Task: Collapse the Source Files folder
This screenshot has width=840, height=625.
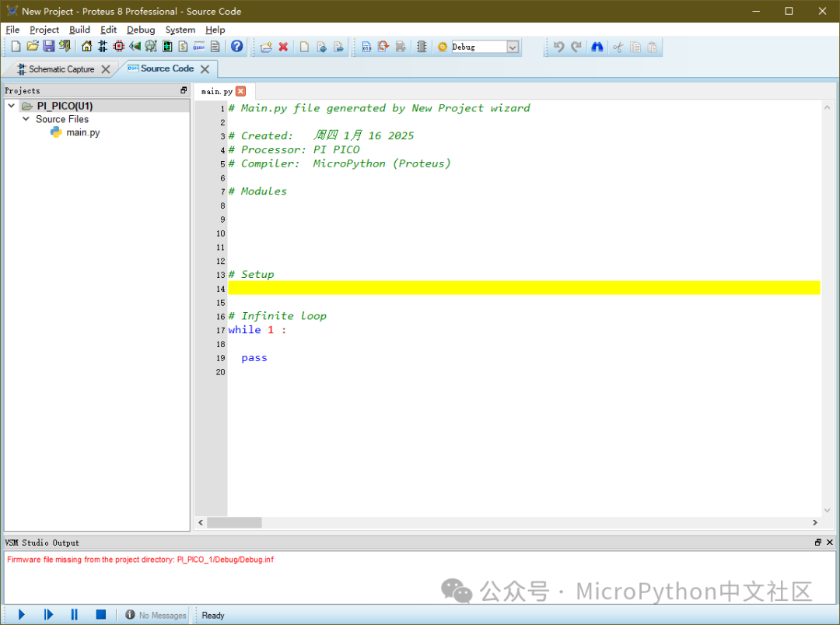Action: coord(26,119)
